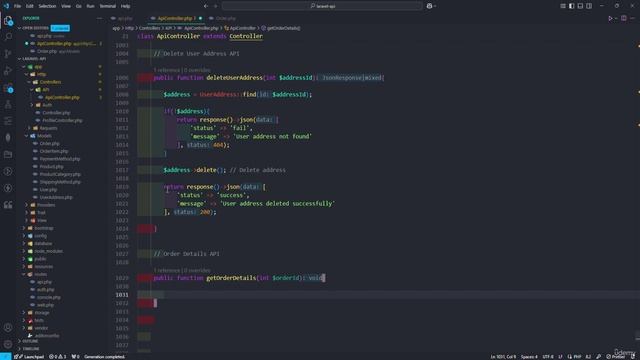Run the PHP file with play button
Screen dimensions: 640x360
(611, 18)
